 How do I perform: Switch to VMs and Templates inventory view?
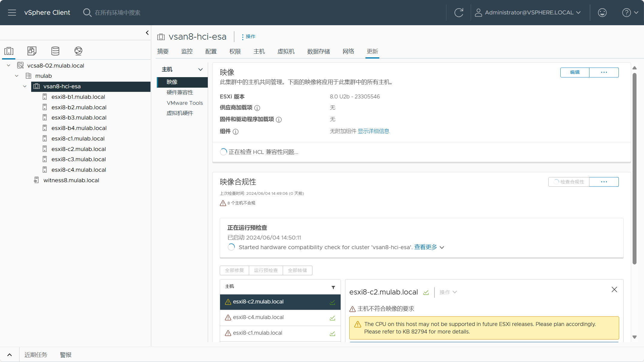coord(32,51)
